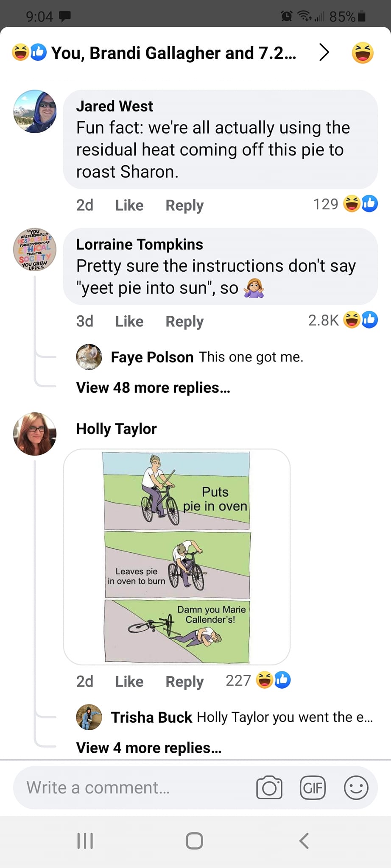Like Holly Taylor's meme comment
Viewport: 391px width, 868px height.
click(x=129, y=682)
